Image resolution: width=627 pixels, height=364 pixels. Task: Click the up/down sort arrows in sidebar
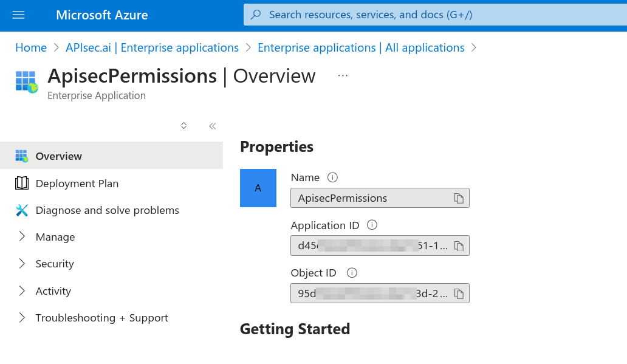coord(184,126)
